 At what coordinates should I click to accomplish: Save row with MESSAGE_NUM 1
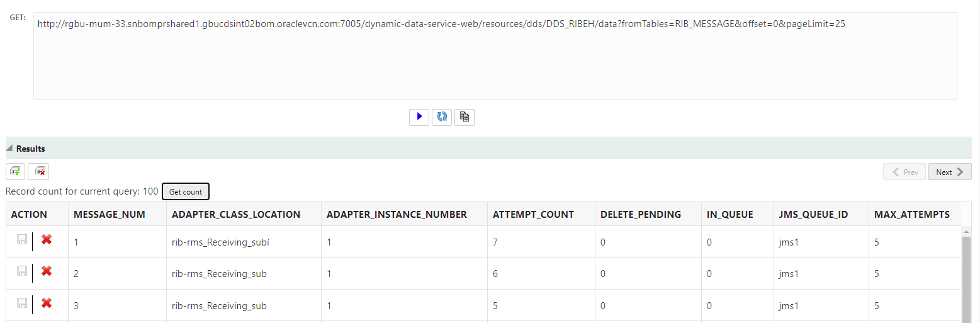click(22, 240)
